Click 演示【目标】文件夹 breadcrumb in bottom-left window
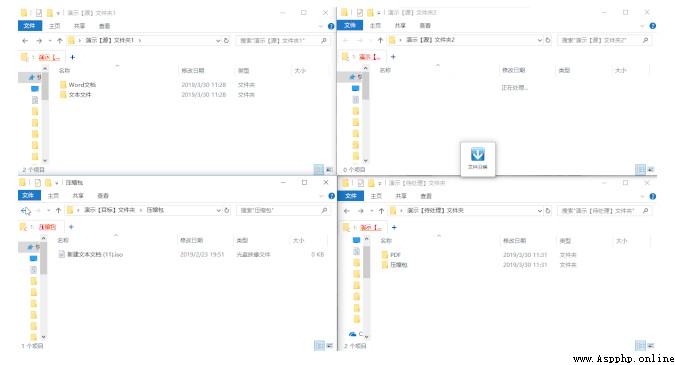The height and width of the screenshot is (365, 675). click(x=109, y=210)
